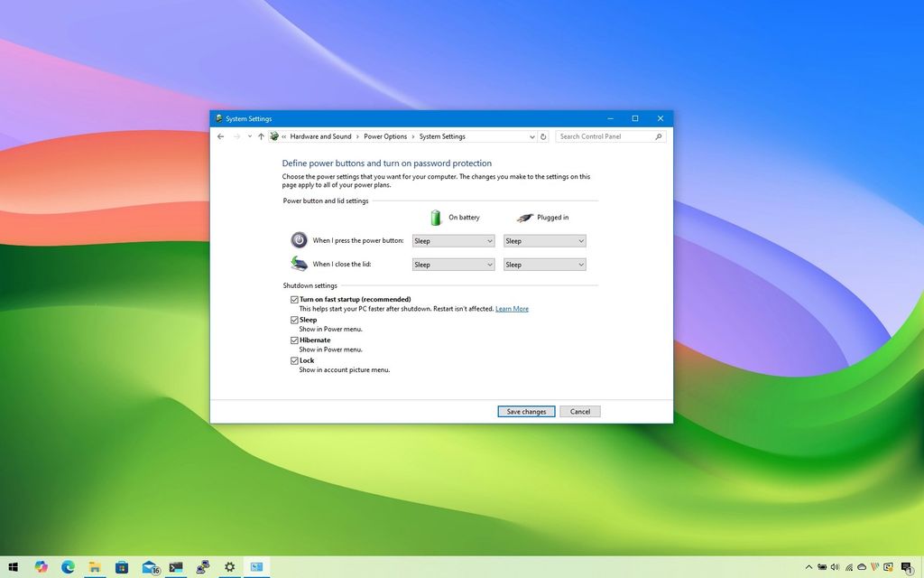Click the battery icon above On battery column
924x578 pixels.
(435, 216)
